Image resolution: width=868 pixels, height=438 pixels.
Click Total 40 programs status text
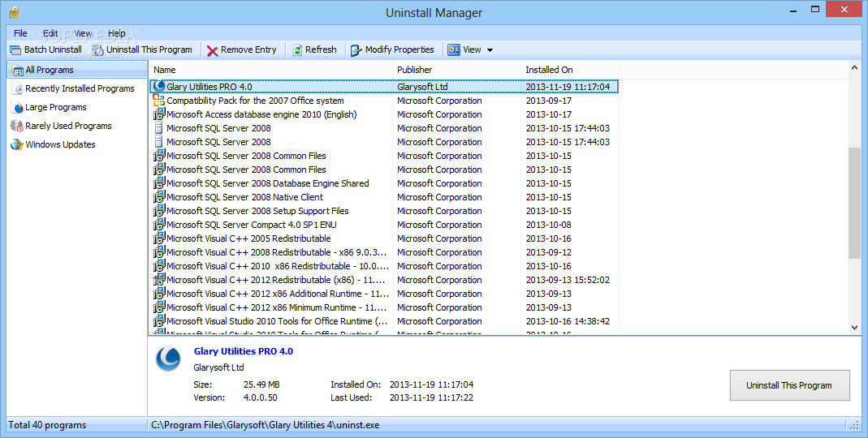(x=48, y=425)
